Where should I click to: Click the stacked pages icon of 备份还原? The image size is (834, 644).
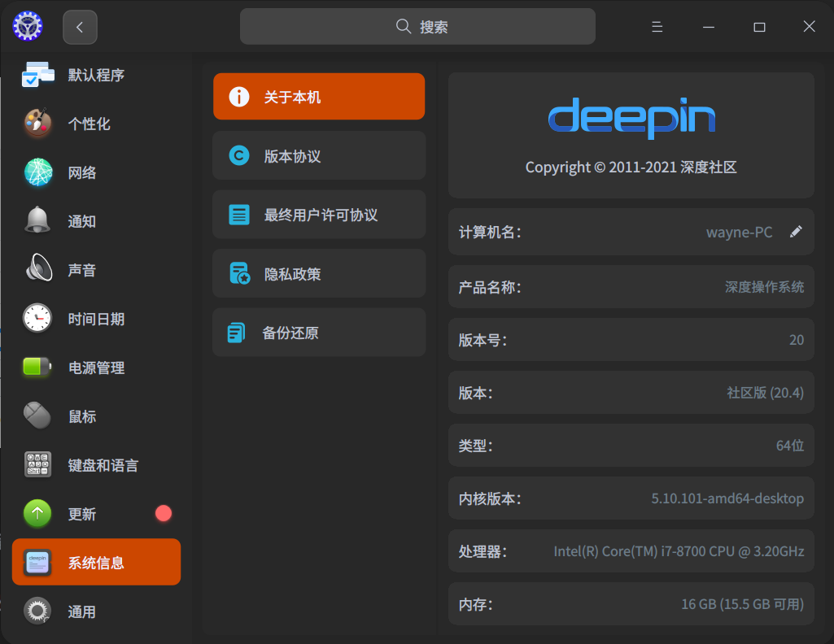pos(237,333)
